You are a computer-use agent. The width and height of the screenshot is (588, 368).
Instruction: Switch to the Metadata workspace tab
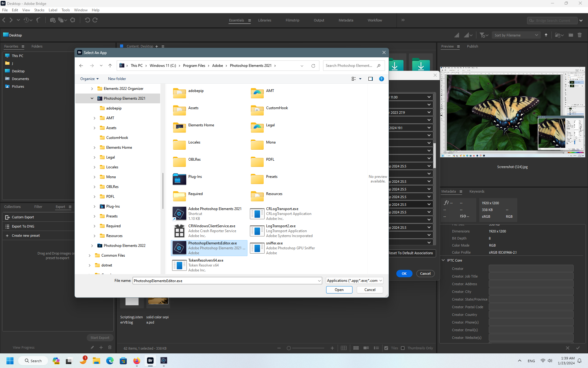(346, 20)
